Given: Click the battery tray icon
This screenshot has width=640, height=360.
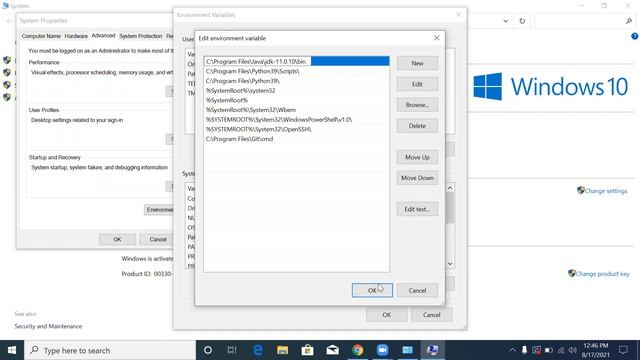Looking at the screenshot, I should pyautogui.click(x=549, y=350).
